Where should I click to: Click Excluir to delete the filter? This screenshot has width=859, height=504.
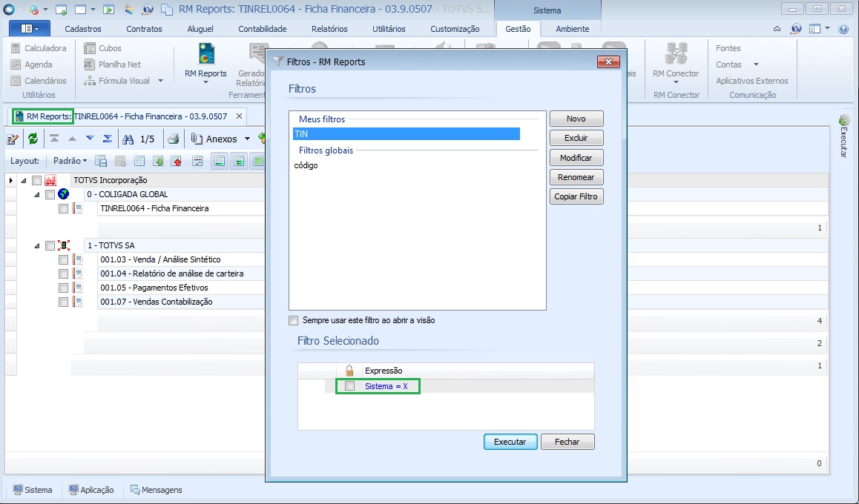point(576,138)
